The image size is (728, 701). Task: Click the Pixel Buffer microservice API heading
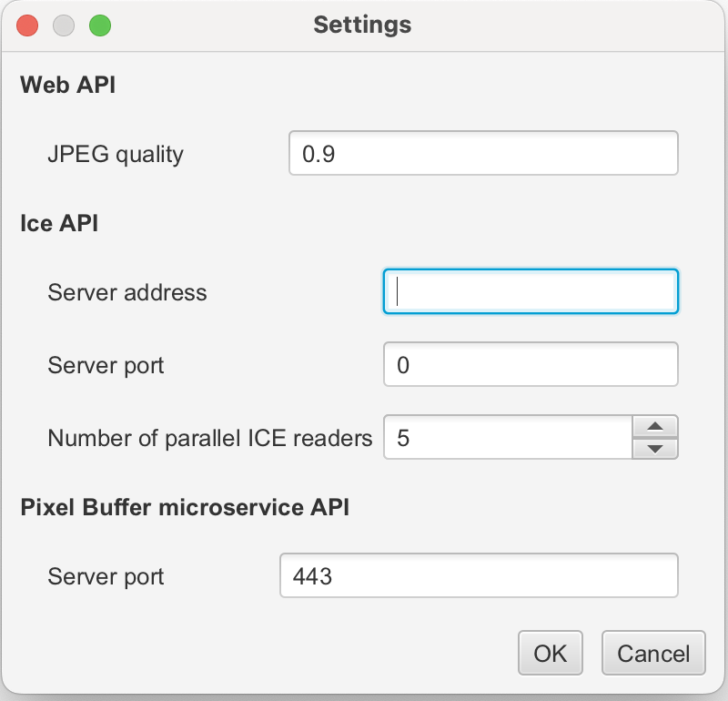(x=185, y=507)
